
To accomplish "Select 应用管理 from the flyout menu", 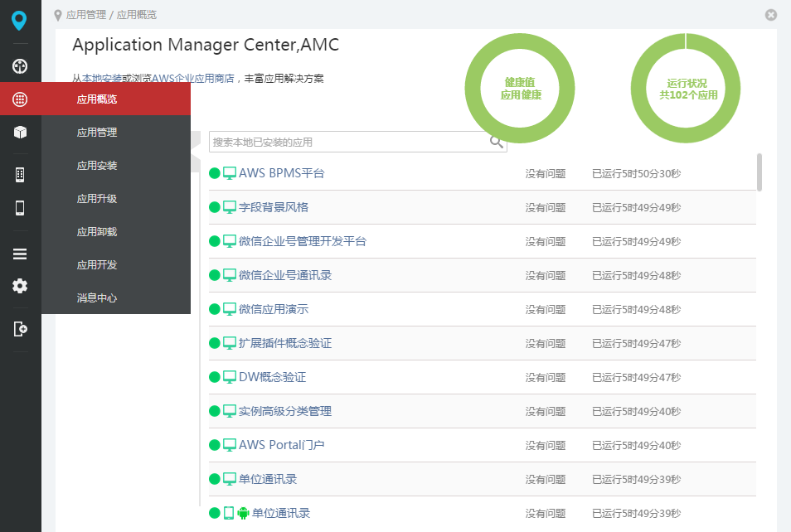I will [x=97, y=133].
